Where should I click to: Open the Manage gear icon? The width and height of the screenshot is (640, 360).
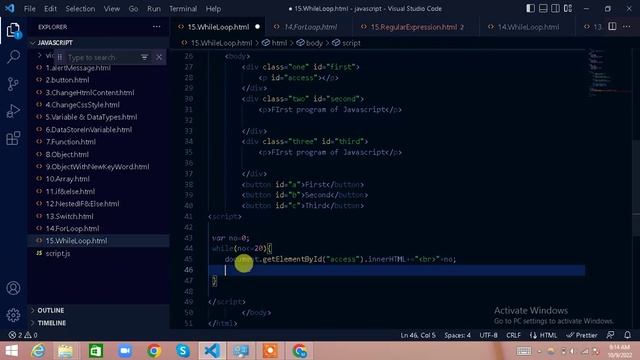(x=13, y=315)
